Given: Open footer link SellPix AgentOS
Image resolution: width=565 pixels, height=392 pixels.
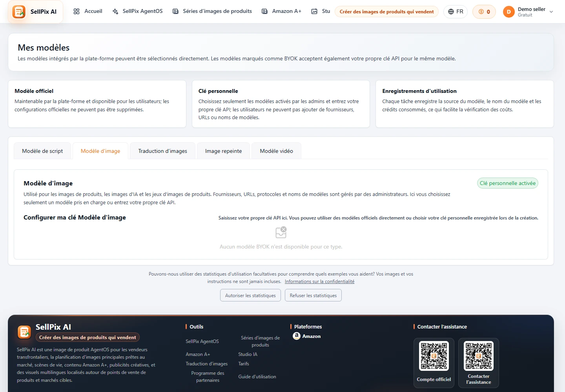Looking at the screenshot, I should pos(202,341).
